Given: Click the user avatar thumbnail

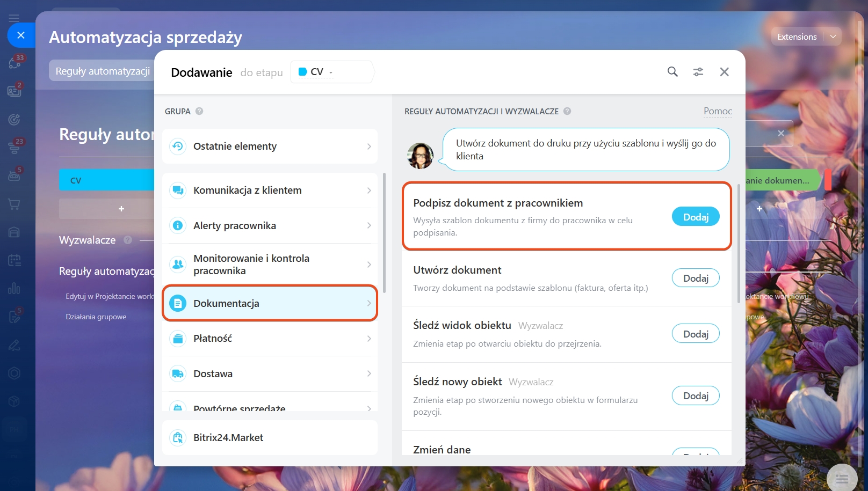Looking at the screenshot, I should tap(420, 156).
